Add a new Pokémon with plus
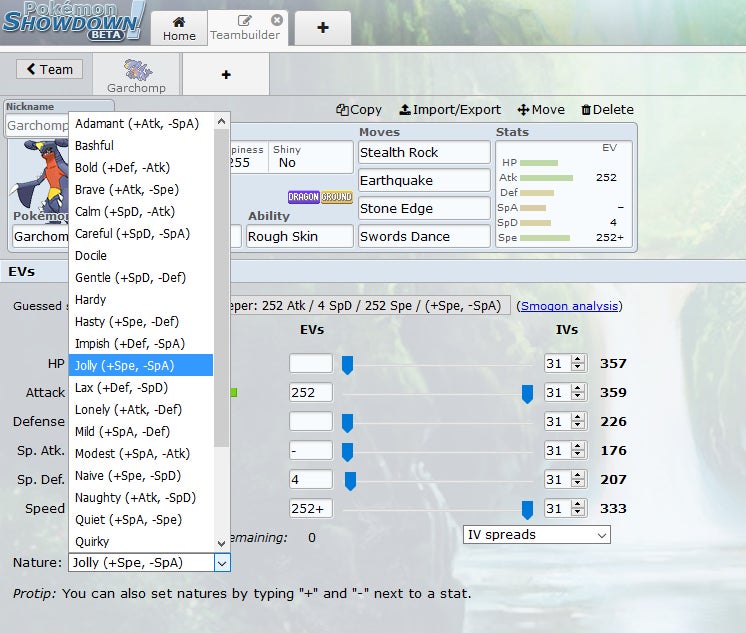This screenshot has width=746, height=633. 225,74
